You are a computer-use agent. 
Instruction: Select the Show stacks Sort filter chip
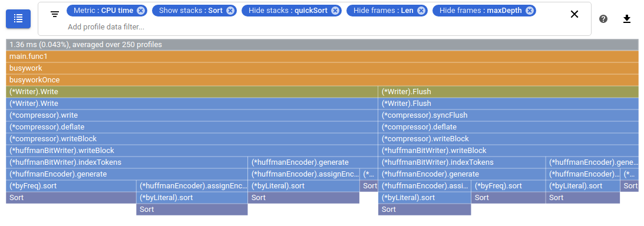194,11
